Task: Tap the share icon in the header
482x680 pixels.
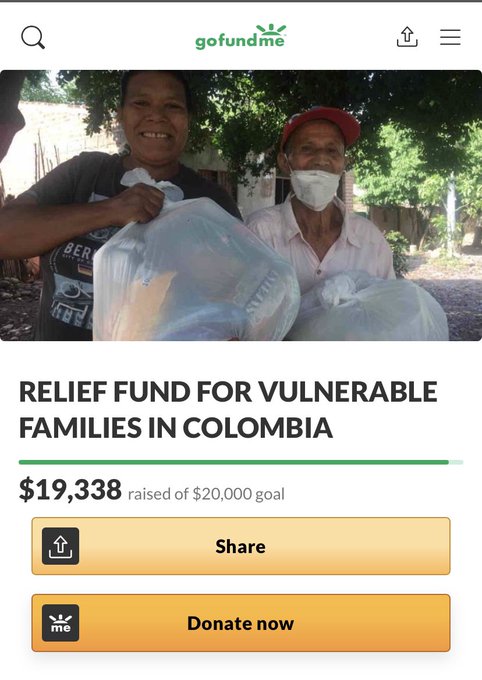Action: (x=407, y=37)
